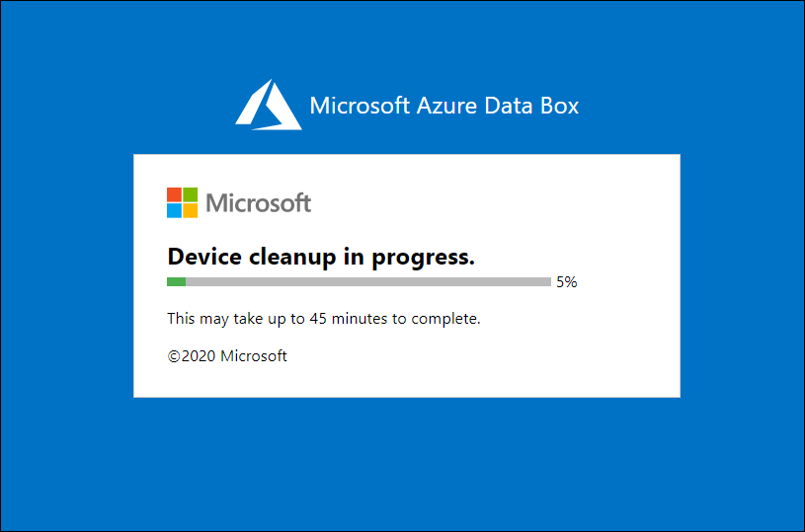Image resolution: width=805 pixels, height=532 pixels.
Task: Click the number 45 in the message
Action: tap(318, 319)
